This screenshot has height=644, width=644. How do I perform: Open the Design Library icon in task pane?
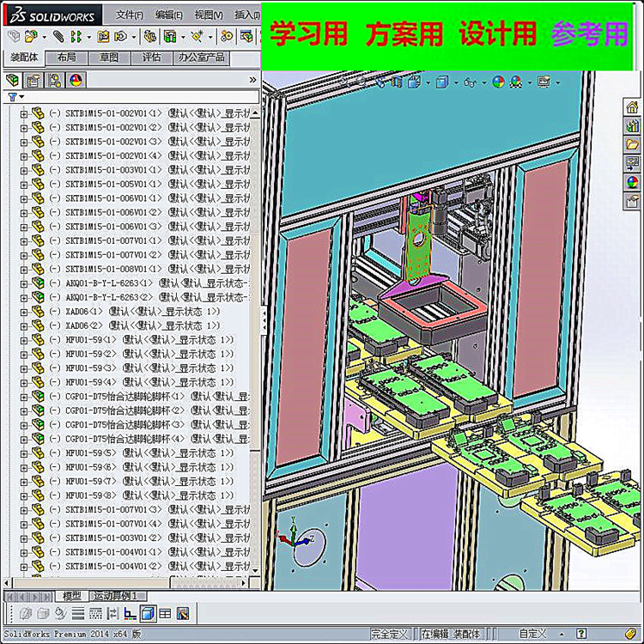tap(632, 126)
